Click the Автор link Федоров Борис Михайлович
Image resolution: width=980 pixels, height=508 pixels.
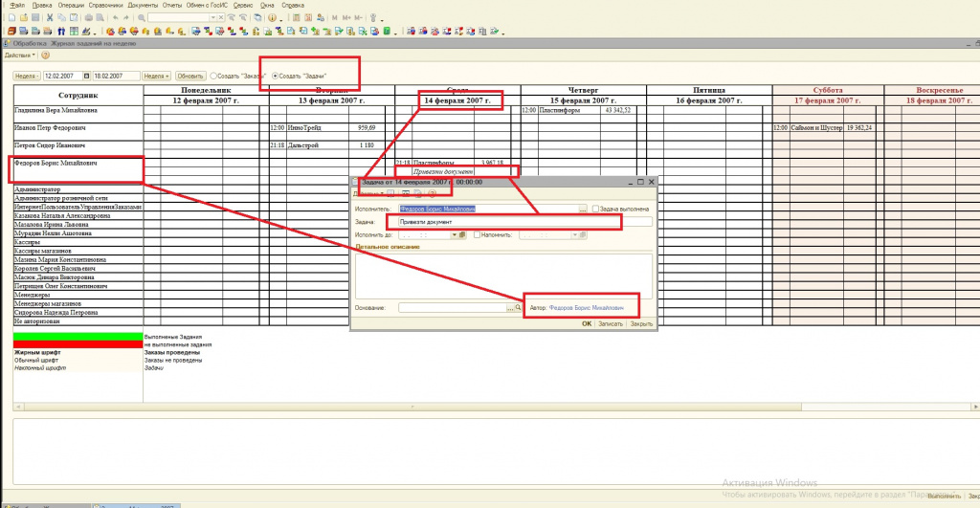[x=587, y=307]
